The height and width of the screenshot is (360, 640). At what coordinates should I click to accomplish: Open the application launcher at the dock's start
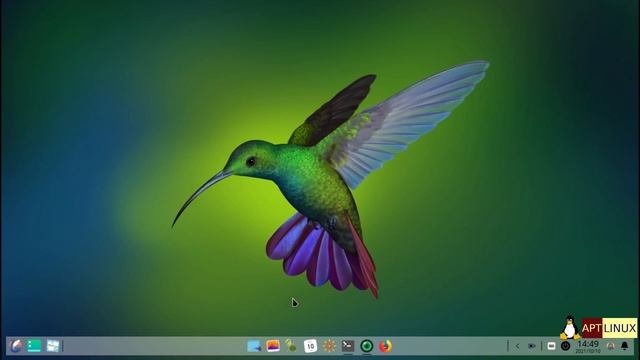tap(16, 346)
